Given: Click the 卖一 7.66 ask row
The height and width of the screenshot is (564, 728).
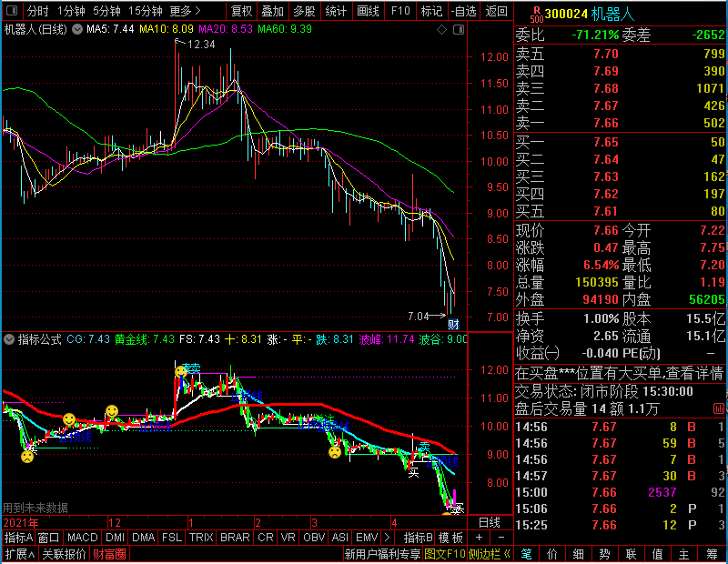Looking at the screenshot, I should pyautogui.click(x=621, y=123).
